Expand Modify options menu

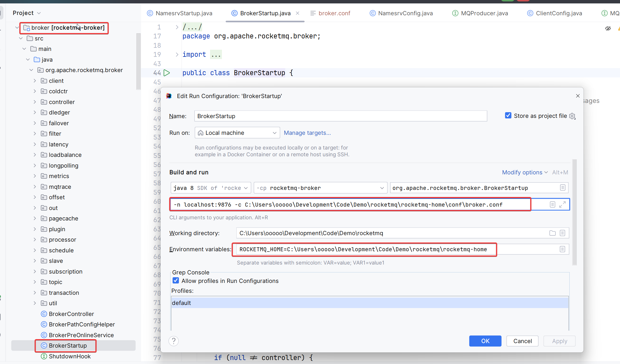coord(525,172)
